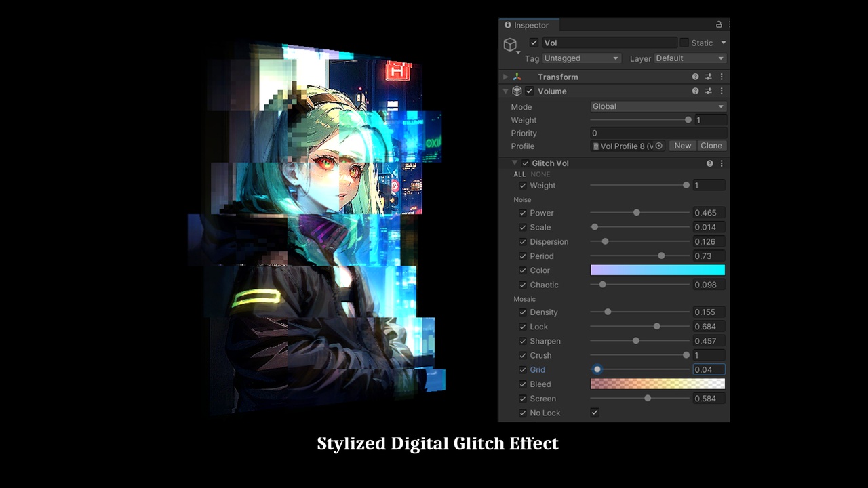Open the Static flags dropdown arrow
Viewport: 868px width, 488px height.
[x=724, y=43]
